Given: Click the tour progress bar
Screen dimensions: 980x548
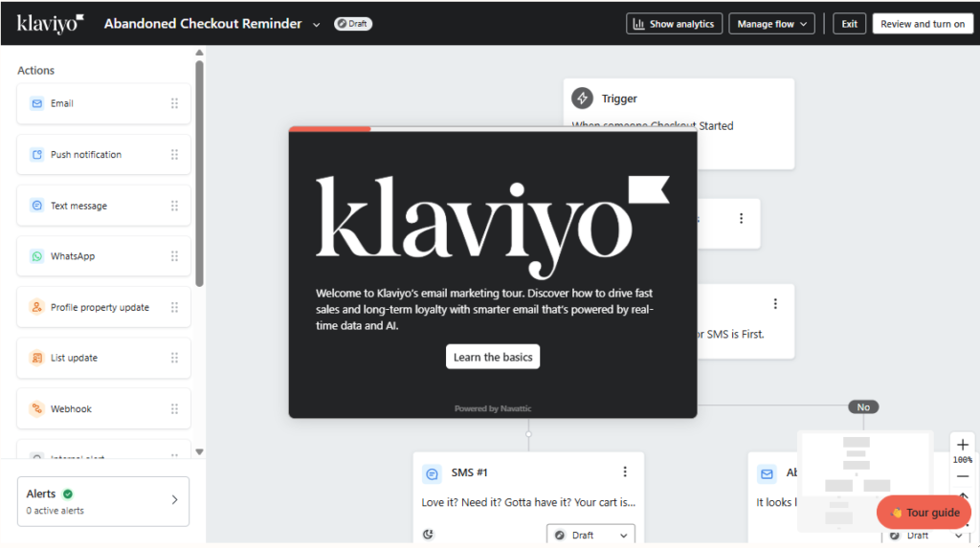Looking at the screenshot, I should [x=493, y=129].
